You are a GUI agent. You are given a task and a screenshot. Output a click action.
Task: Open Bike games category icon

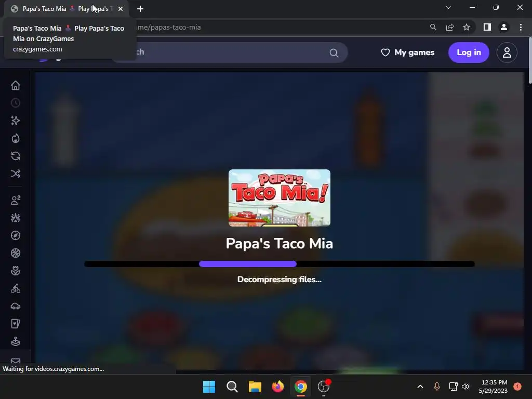click(x=16, y=288)
